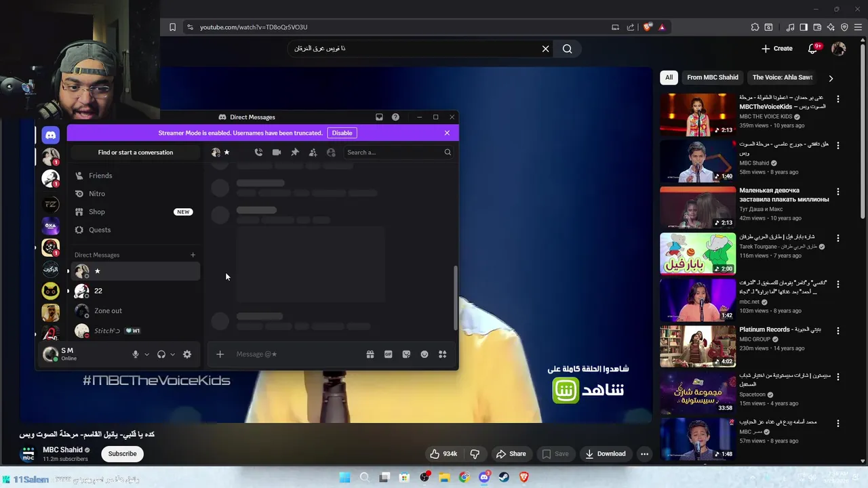
Task: Show more filter chips arrow
Action: pyautogui.click(x=831, y=78)
